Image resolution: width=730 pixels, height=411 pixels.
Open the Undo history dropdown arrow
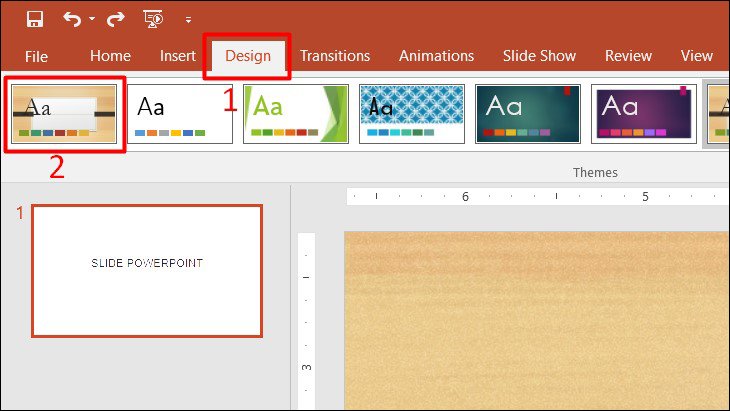(92, 19)
